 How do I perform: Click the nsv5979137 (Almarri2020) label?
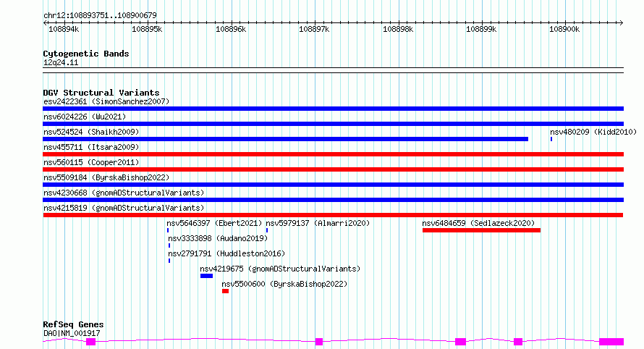[318, 223]
